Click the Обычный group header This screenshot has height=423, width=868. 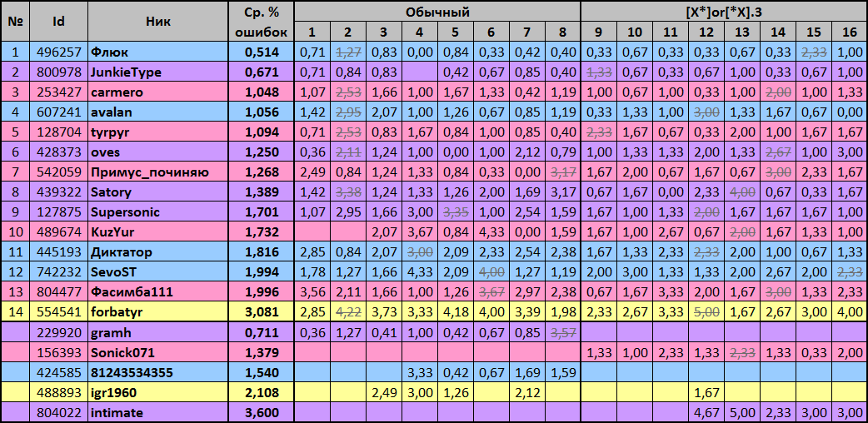point(437,12)
